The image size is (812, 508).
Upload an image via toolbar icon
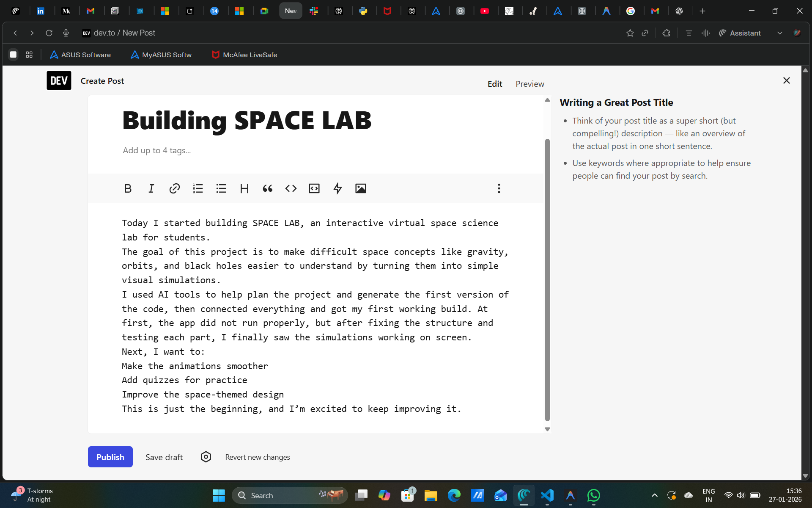point(360,188)
